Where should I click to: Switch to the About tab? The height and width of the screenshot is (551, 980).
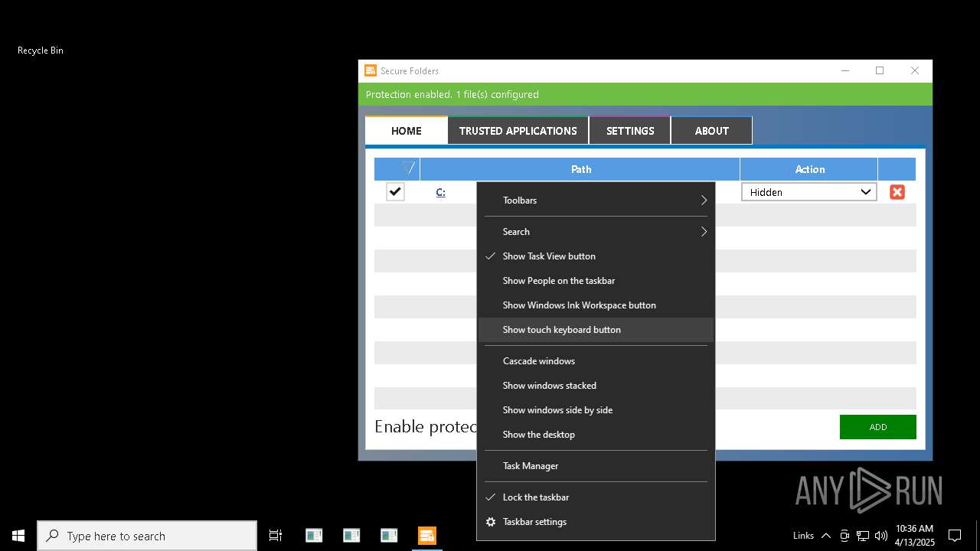tap(712, 131)
